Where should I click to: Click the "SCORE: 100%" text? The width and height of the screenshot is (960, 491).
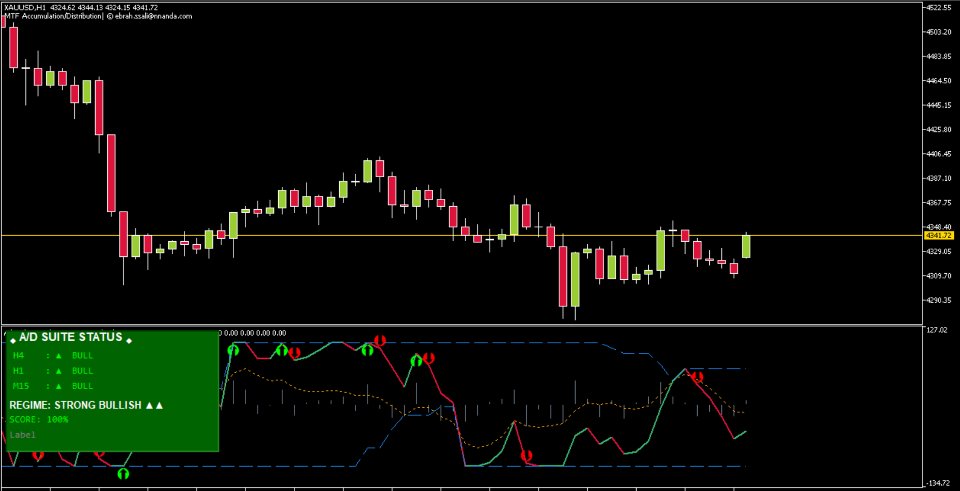pyautogui.click(x=39, y=419)
